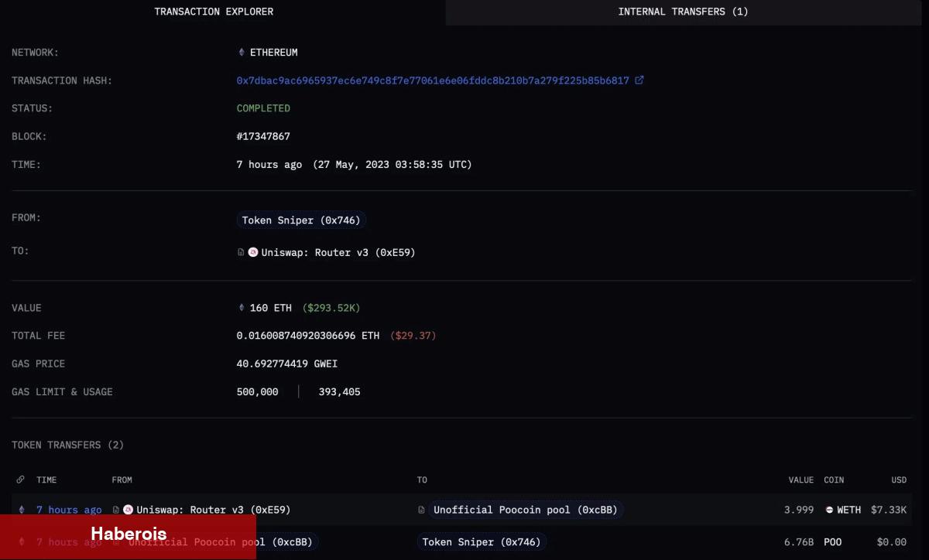This screenshot has height=560, width=929.
Task: Select Unofficial Poocoin pool (0xcBB) recipient tag
Action: [x=526, y=510]
